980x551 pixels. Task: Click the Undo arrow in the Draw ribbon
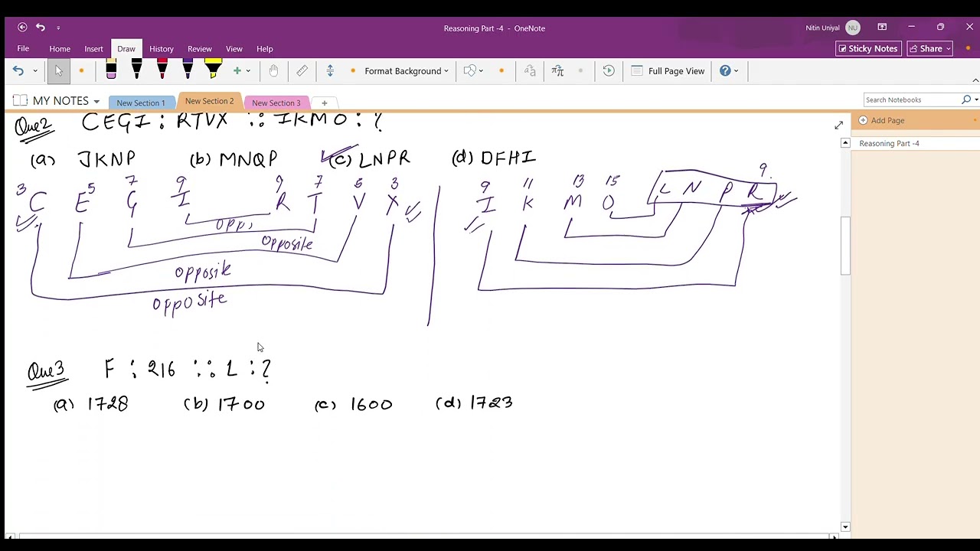(x=18, y=71)
